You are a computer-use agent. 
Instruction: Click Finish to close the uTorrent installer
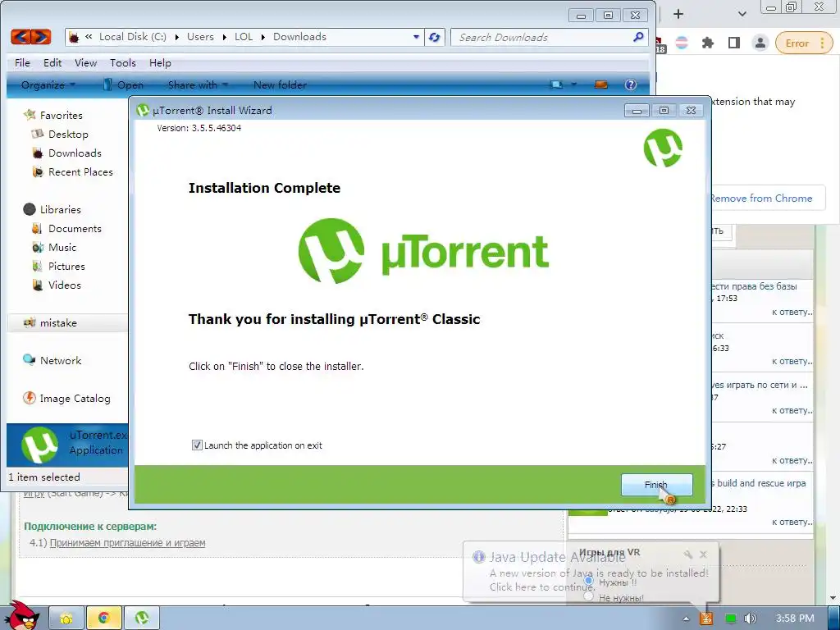click(656, 485)
